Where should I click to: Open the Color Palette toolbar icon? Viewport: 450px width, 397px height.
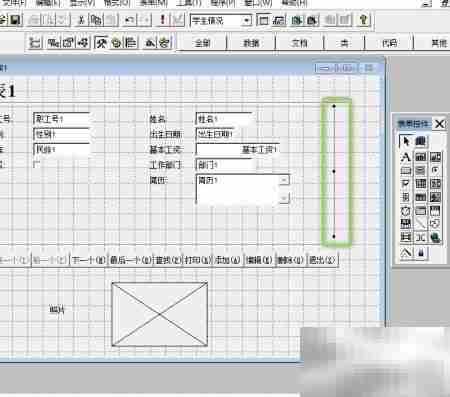(x=116, y=43)
